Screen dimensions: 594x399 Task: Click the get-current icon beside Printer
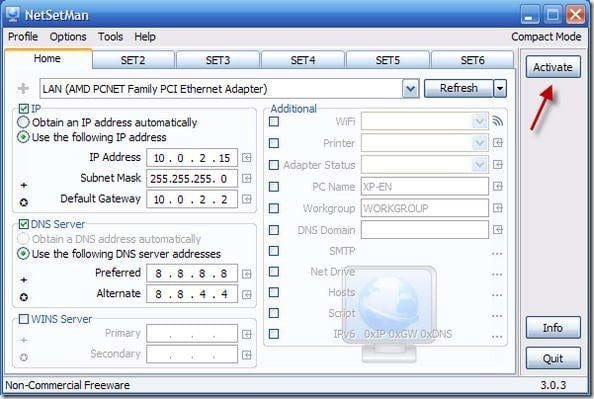498,143
